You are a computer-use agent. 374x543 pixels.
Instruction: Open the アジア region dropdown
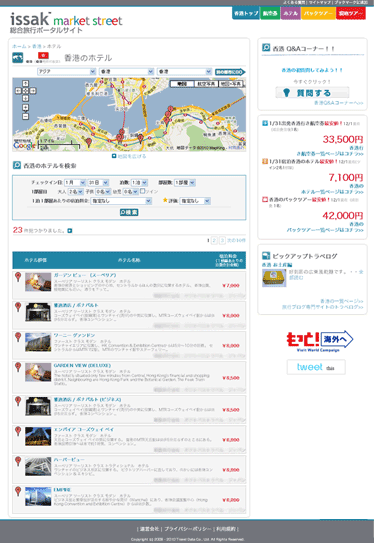66,72
